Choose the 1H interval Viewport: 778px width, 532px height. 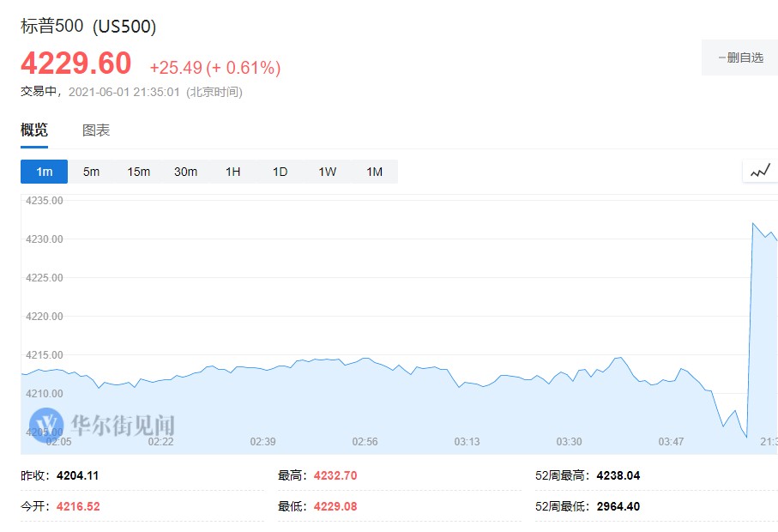click(232, 172)
